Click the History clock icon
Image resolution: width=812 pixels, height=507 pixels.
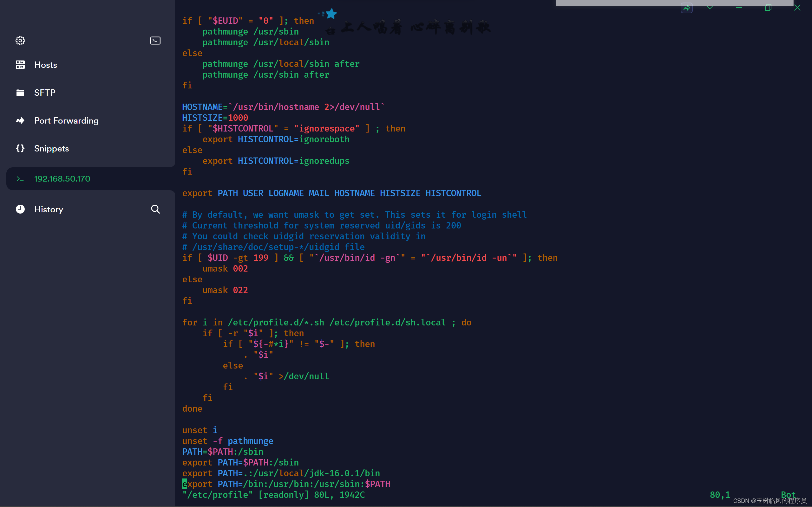click(20, 209)
